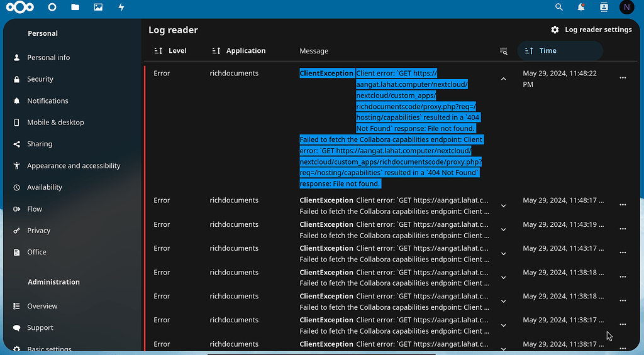Image resolution: width=644 pixels, height=355 pixels.
Task: Open the Contacts menu icon
Action: pyautogui.click(x=604, y=7)
